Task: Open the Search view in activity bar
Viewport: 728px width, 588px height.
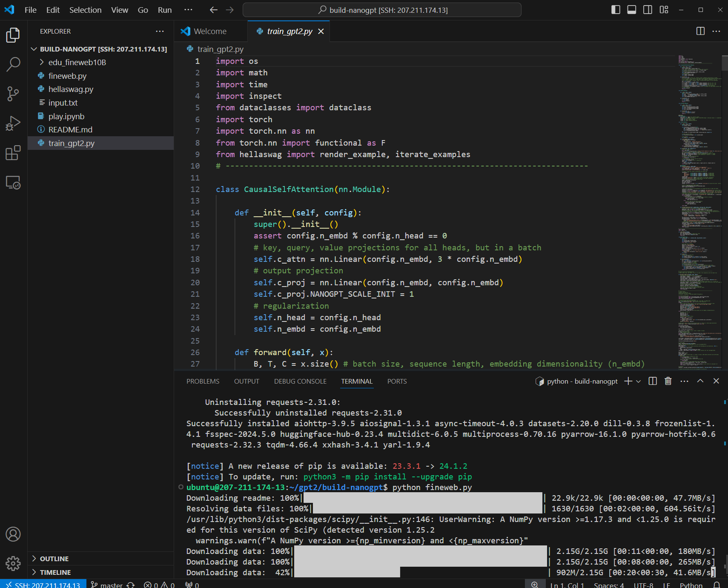Action: coord(13,64)
